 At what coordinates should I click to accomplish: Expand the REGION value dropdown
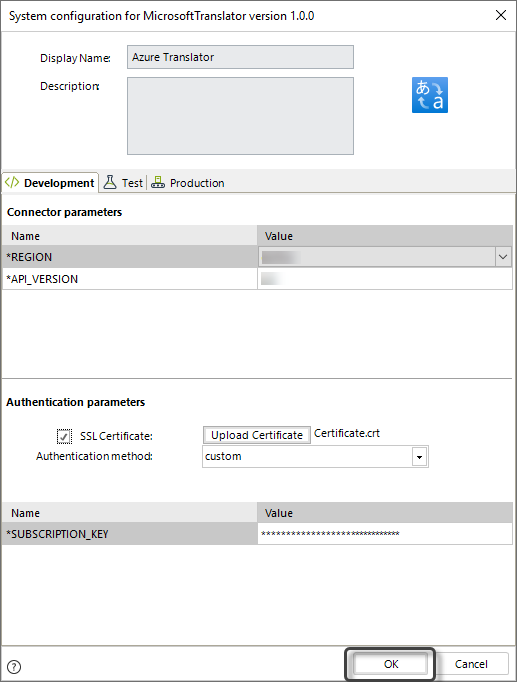503,257
